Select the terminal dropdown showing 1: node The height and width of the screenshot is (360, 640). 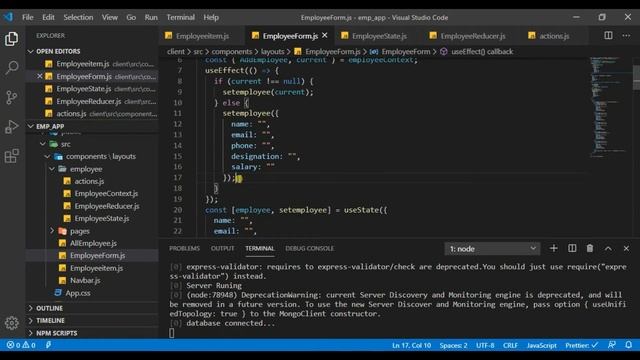pyautogui.click(x=492, y=249)
